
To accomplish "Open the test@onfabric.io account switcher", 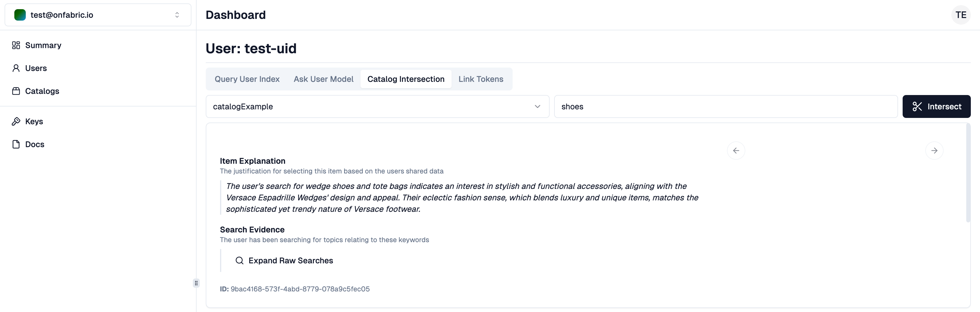I will click(98, 15).
